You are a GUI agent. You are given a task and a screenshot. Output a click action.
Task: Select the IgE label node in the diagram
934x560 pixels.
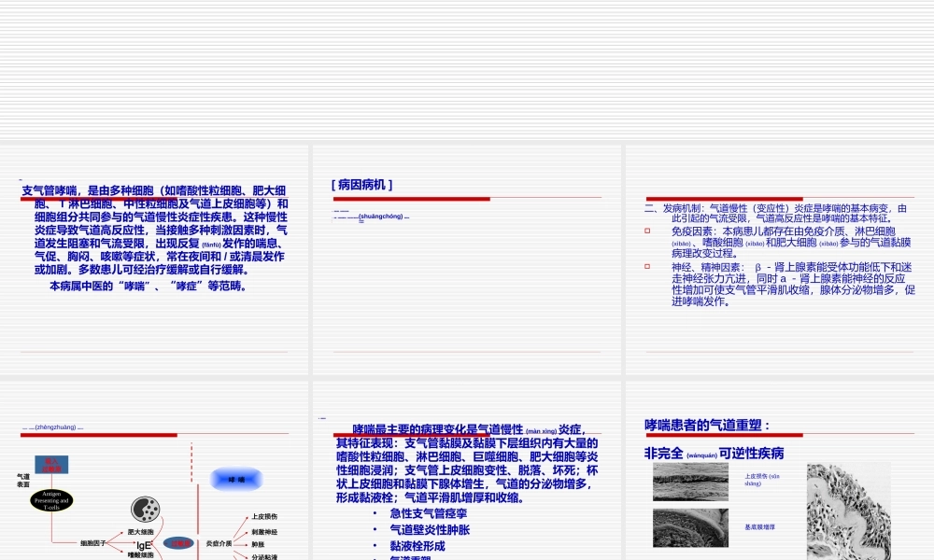[x=143, y=545]
